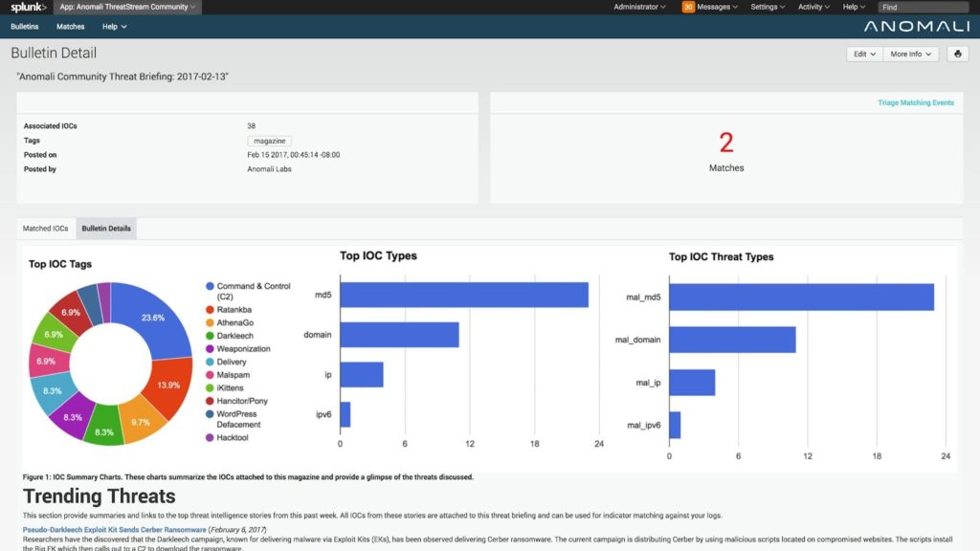Viewport: 980px width, 551px height.
Task: Click the print icon button
Action: (957, 55)
